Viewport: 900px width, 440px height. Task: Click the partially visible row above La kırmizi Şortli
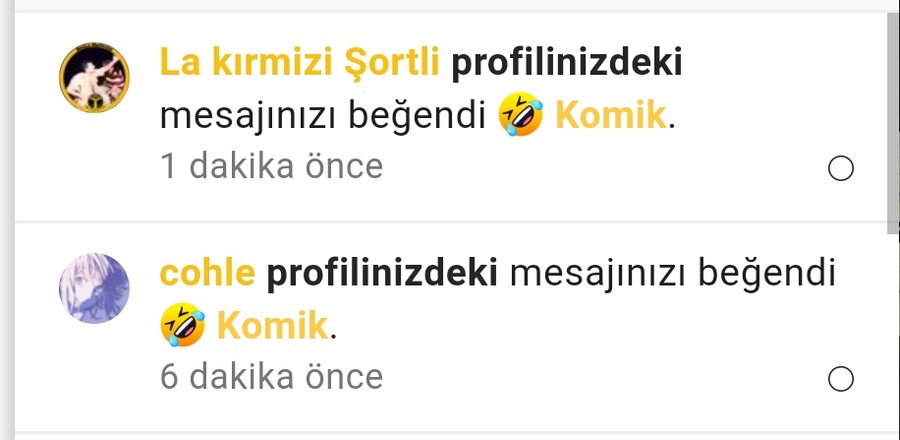[x=450, y=5]
